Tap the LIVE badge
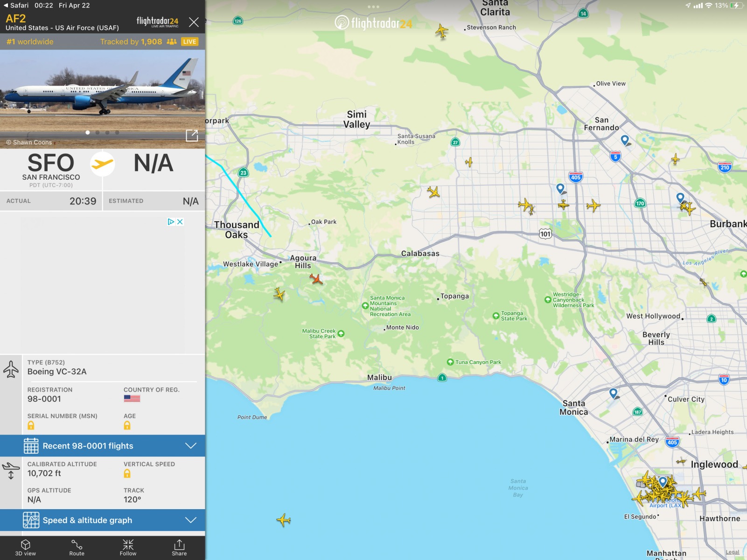 click(x=189, y=42)
